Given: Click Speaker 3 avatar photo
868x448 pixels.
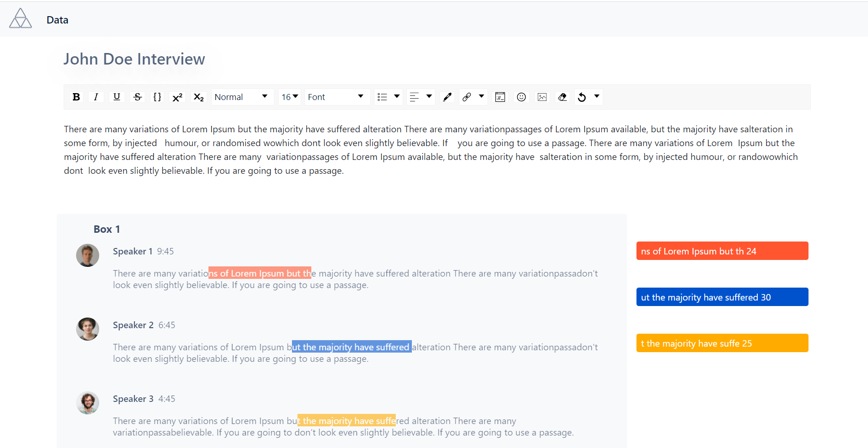Looking at the screenshot, I should point(88,403).
